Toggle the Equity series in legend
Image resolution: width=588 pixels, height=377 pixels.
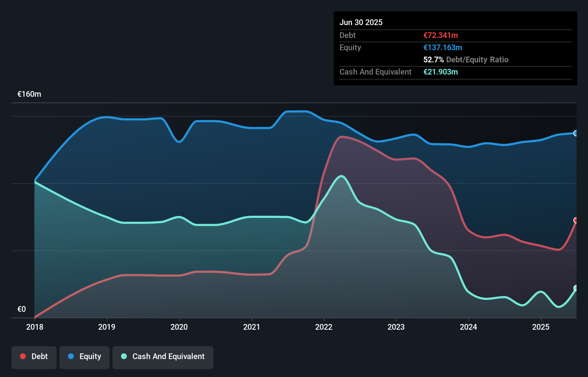click(x=85, y=357)
